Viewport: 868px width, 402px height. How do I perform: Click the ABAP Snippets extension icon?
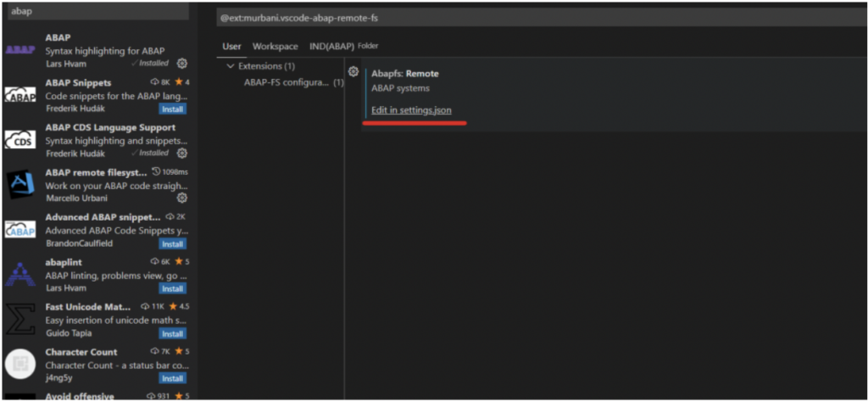coord(20,96)
